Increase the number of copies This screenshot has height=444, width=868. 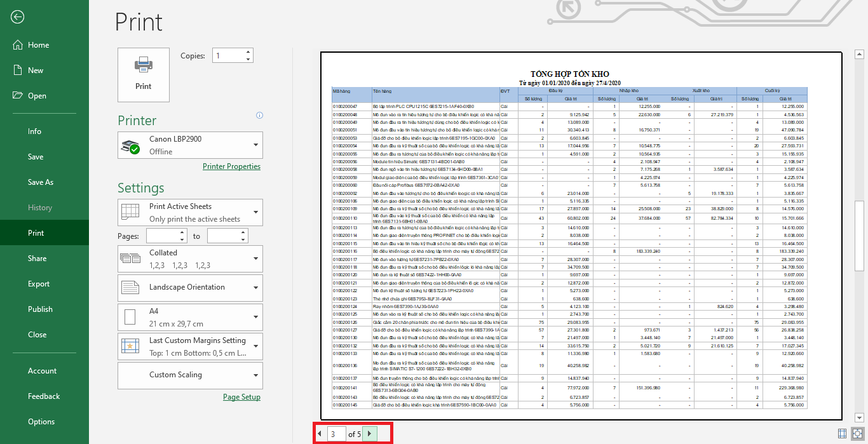248,52
